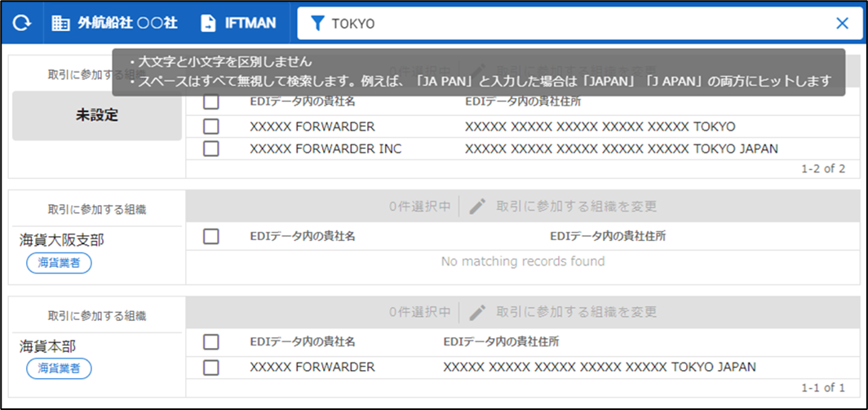Image resolution: width=868 pixels, height=410 pixels.
Task: Click 海貨業者 tag under 海貨本部
Action: coord(59,369)
